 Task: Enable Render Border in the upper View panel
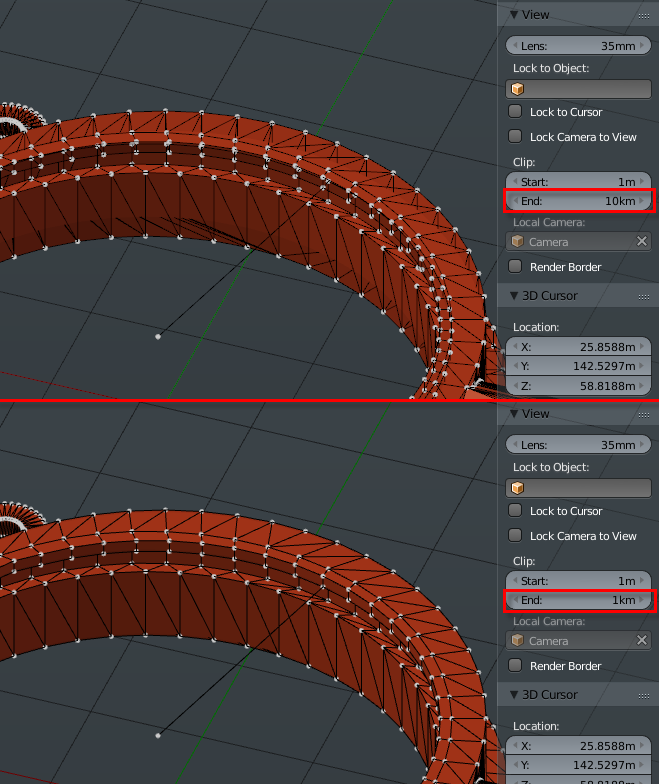click(x=515, y=266)
